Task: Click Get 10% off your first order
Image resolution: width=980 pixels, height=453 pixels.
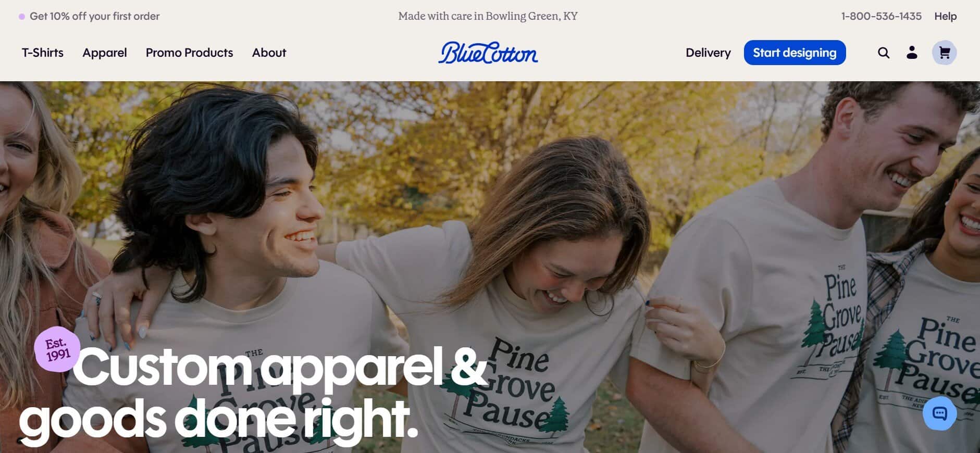Action: coord(95,16)
